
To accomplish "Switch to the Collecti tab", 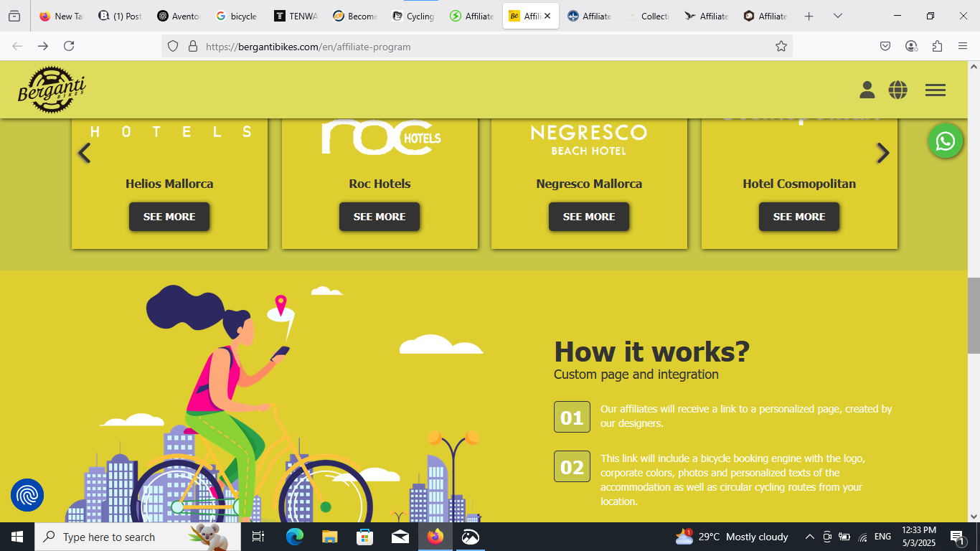I will (x=648, y=16).
